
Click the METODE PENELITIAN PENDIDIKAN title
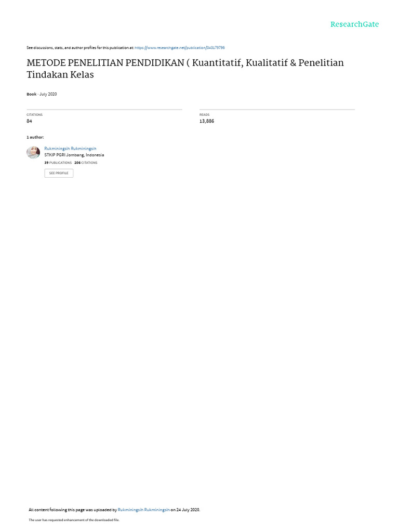click(185, 69)
